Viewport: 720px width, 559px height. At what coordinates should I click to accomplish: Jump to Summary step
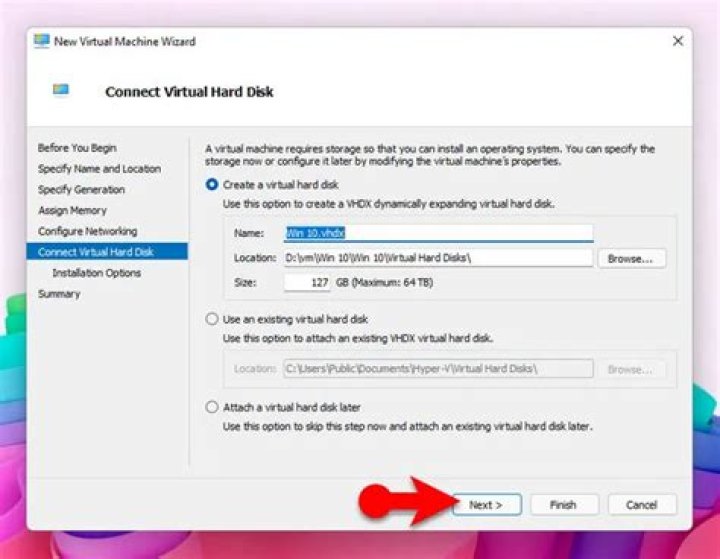click(x=59, y=294)
